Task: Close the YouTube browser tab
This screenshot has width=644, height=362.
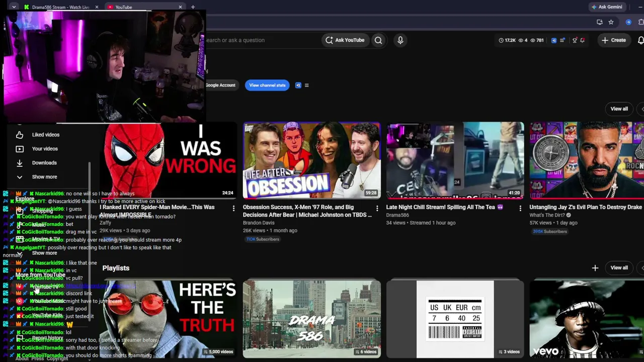Action: pos(180,7)
